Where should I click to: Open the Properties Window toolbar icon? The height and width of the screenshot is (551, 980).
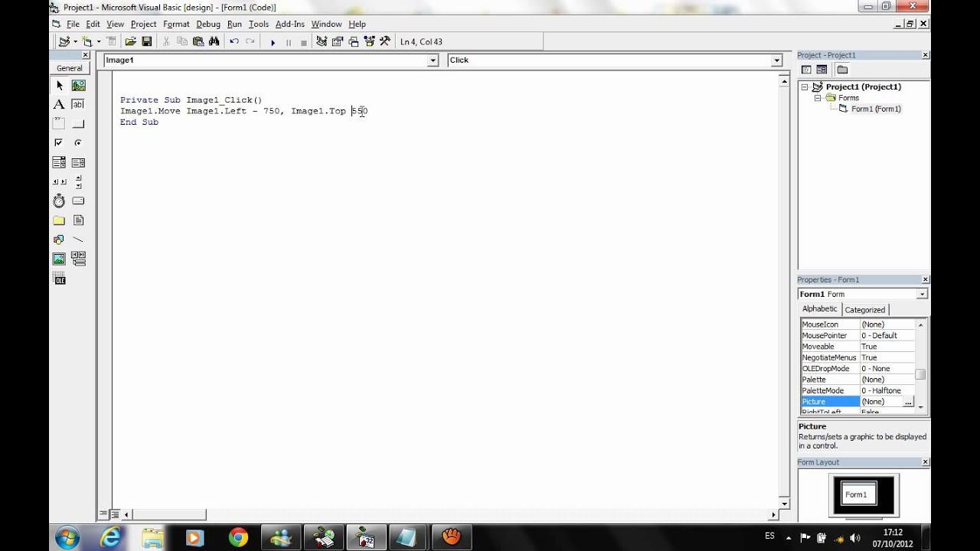[338, 42]
